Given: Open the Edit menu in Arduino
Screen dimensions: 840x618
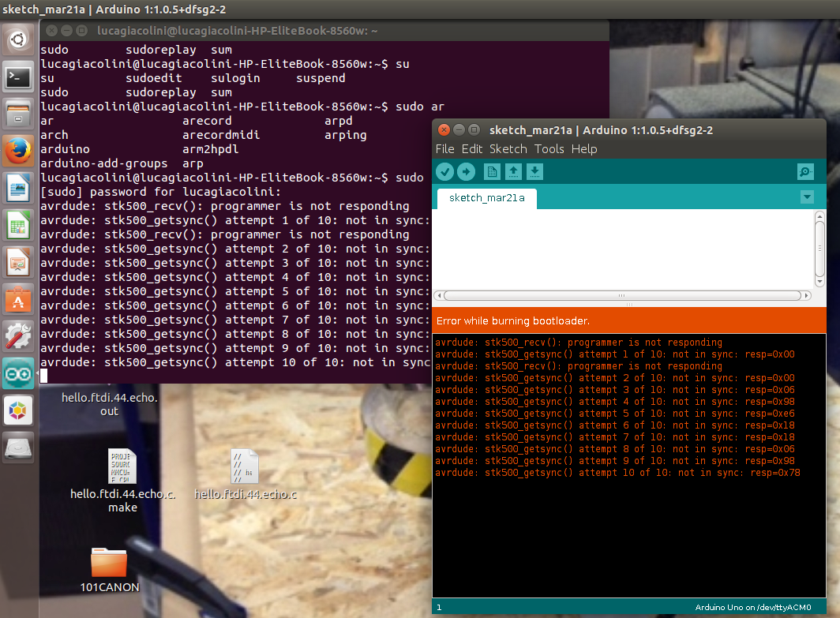Looking at the screenshot, I should [472, 149].
